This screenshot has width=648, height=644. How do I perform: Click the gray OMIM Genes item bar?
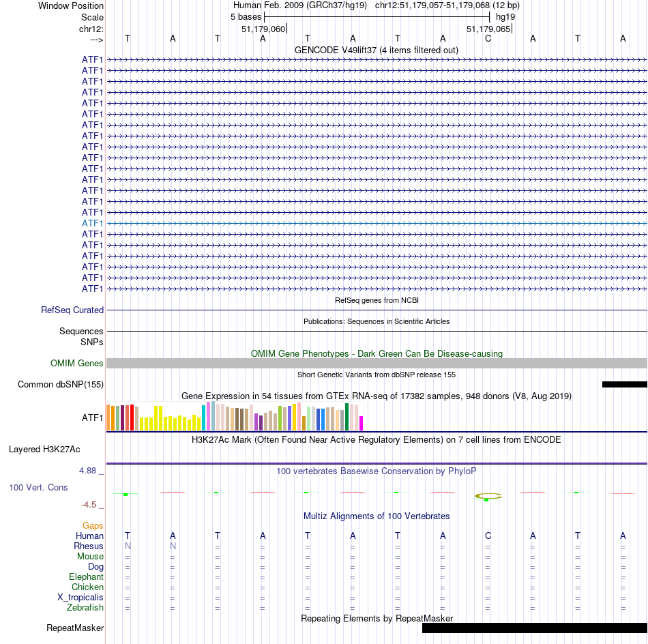377,364
